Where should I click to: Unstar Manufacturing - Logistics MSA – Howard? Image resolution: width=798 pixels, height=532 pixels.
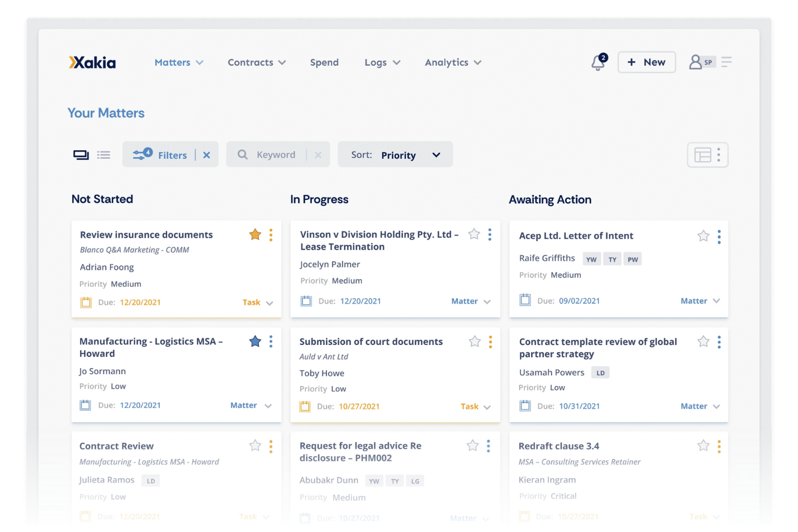(x=255, y=341)
